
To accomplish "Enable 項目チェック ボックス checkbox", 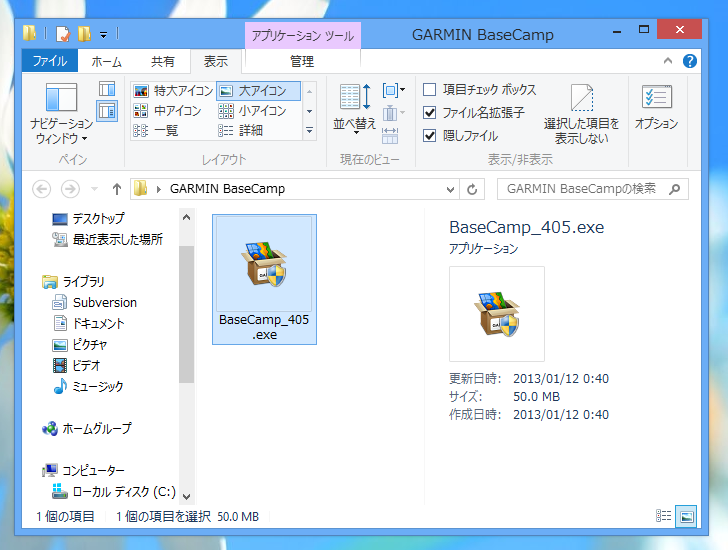I will (x=430, y=89).
